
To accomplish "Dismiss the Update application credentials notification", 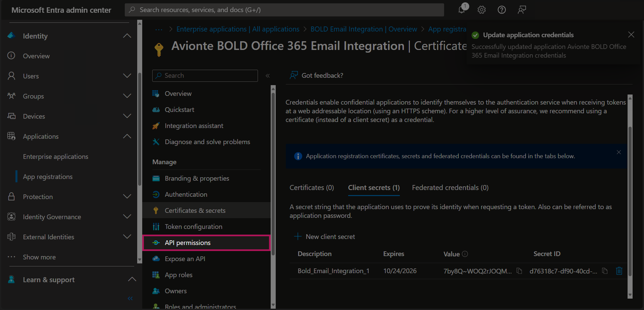I will tap(631, 35).
